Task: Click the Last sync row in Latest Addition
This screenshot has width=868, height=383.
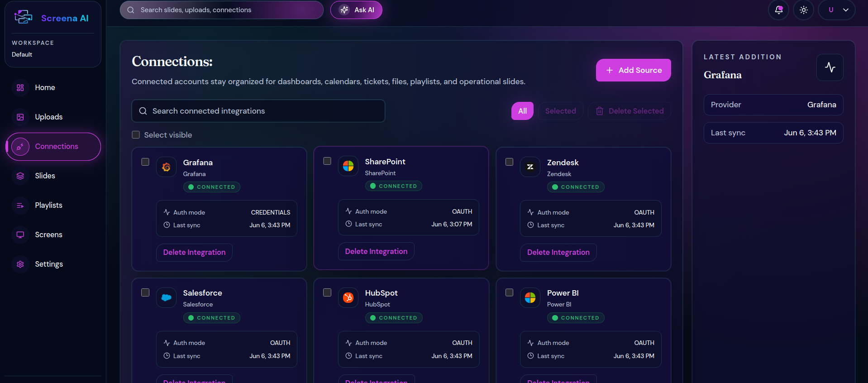Action: (773, 133)
